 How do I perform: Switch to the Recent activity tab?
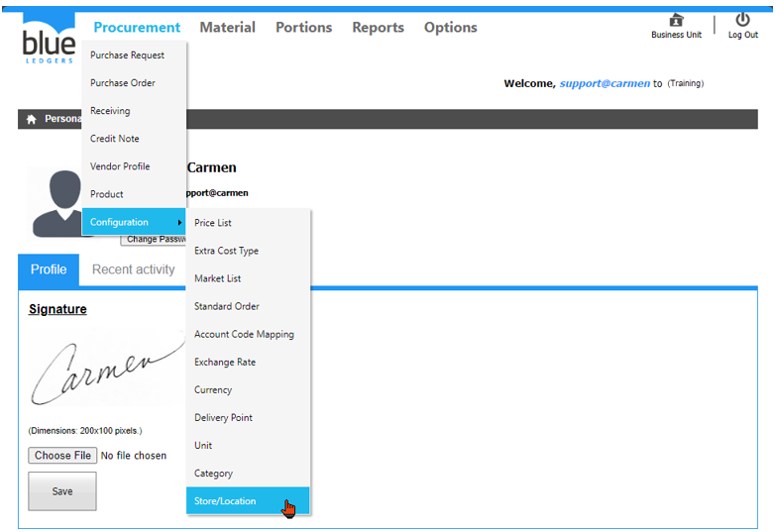click(133, 269)
